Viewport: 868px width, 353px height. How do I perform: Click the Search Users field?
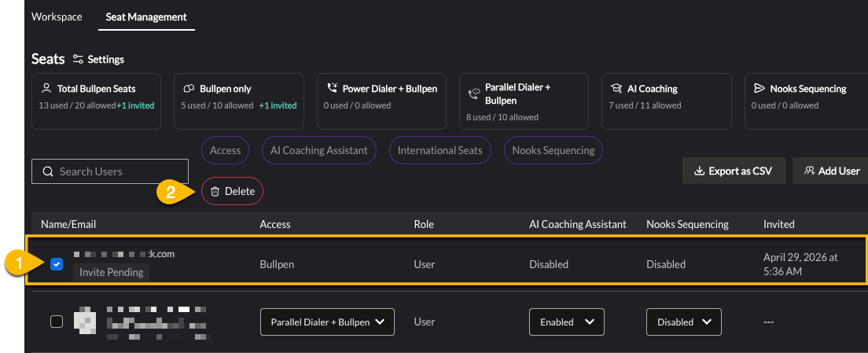(110, 171)
